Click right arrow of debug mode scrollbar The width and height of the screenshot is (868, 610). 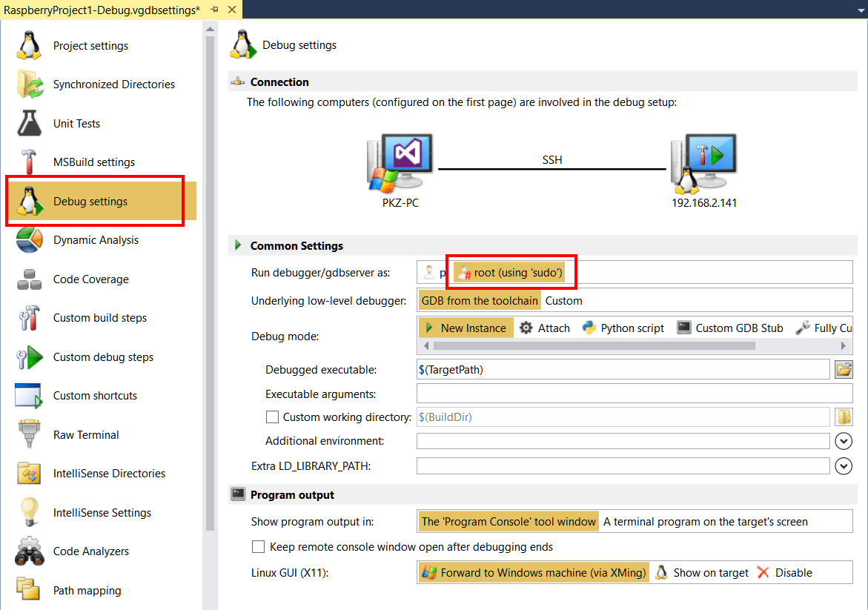pos(843,346)
